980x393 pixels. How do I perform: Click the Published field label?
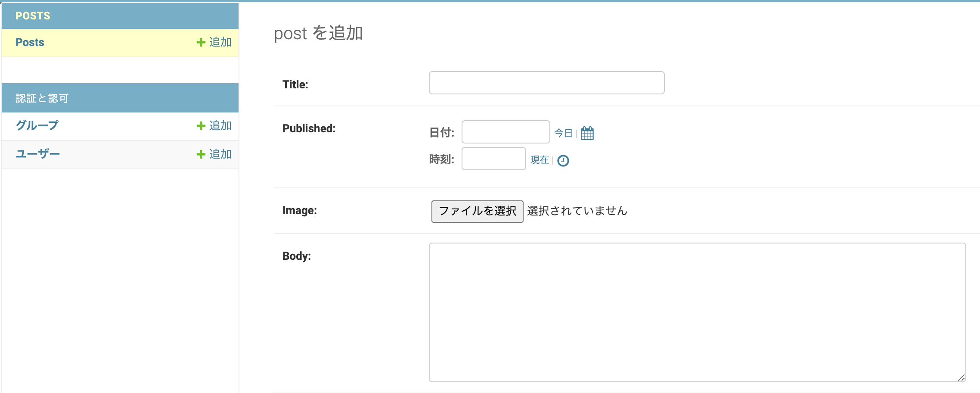coord(309,128)
